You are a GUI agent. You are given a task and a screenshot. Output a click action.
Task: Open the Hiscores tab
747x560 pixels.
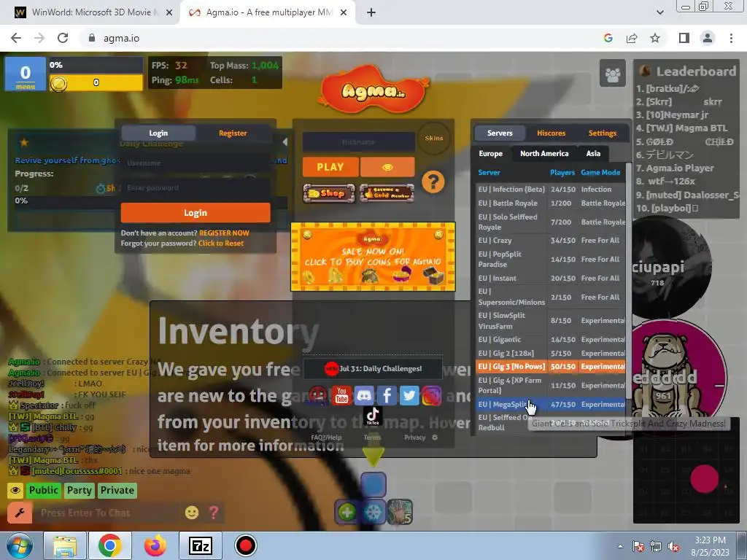551,133
